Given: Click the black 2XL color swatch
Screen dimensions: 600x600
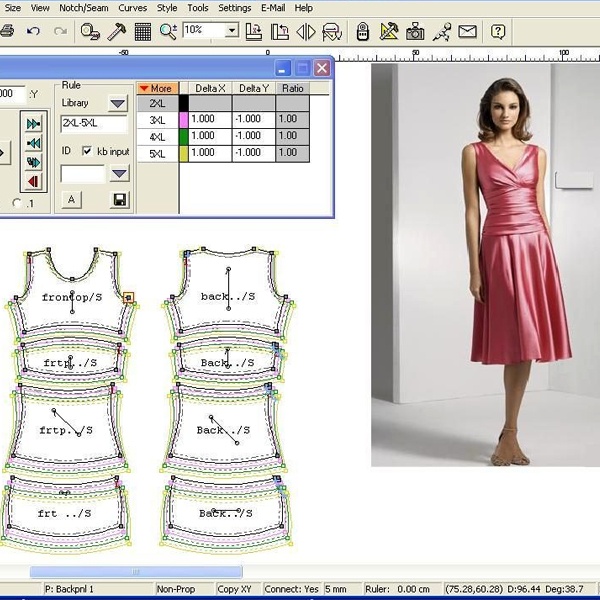Looking at the screenshot, I should coord(184,103).
